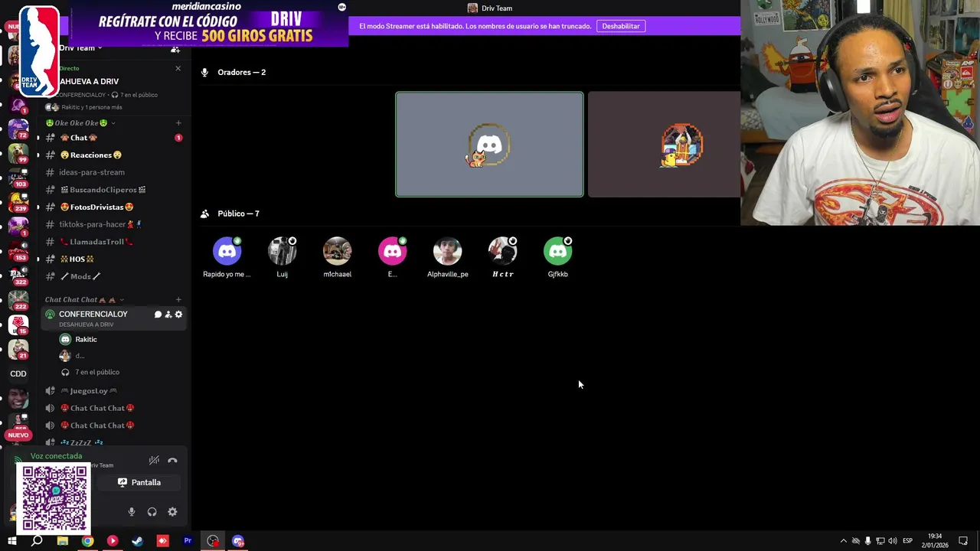Open server with 153 notification badge
This screenshot has height=551, width=980.
(x=18, y=251)
